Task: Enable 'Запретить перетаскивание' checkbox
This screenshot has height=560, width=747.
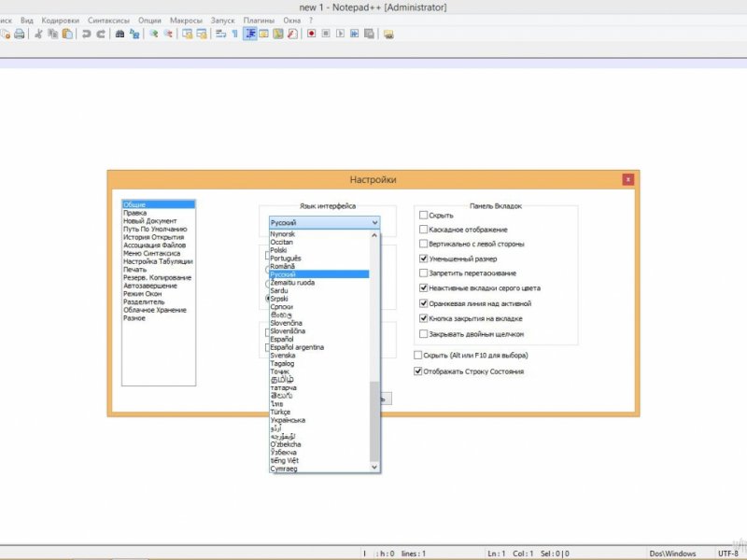Action: click(423, 273)
